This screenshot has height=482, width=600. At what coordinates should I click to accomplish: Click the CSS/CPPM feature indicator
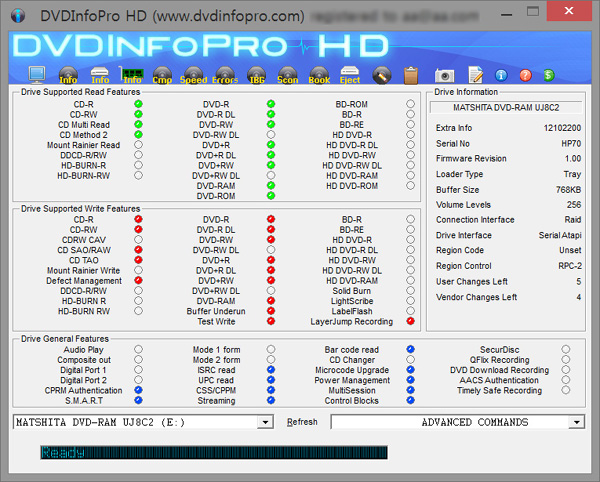click(271, 390)
